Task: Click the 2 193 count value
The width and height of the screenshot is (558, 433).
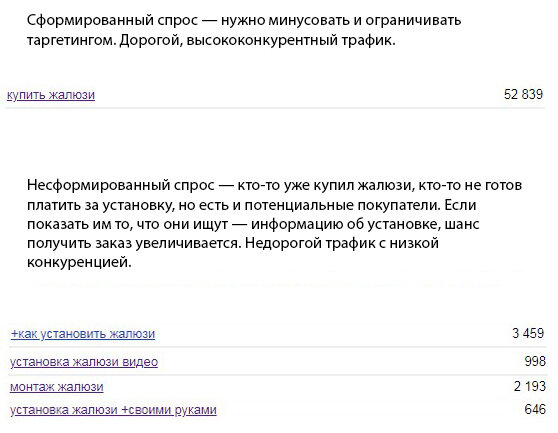Action: pyautogui.click(x=530, y=386)
